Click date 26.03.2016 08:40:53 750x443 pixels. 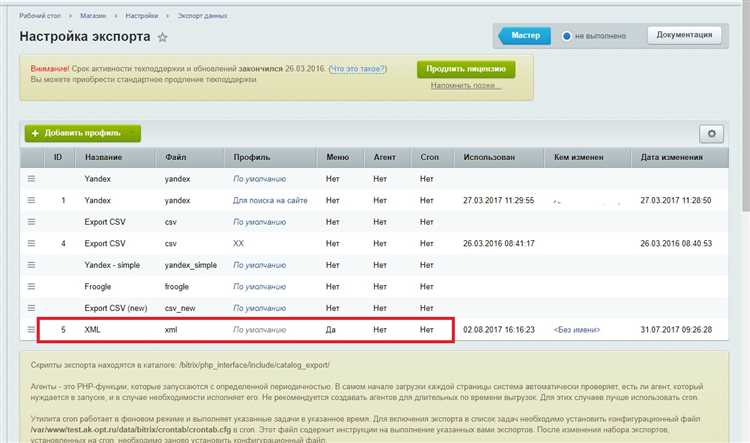pos(676,244)
